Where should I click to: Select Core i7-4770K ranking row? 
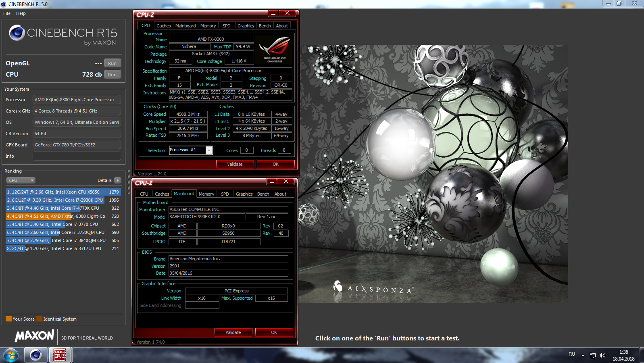(63, 208)
